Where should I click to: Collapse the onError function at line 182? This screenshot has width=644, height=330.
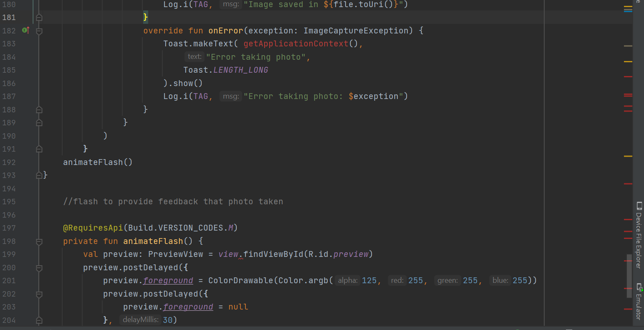click(x=39, y=31)
